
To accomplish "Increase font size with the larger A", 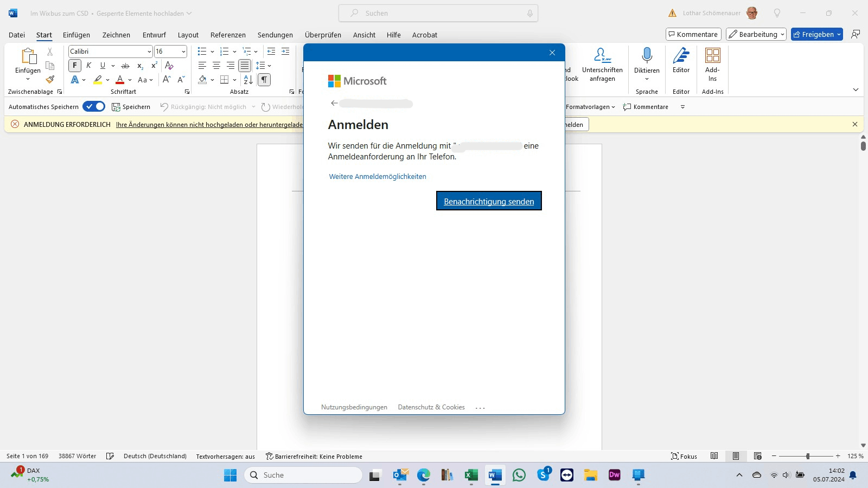I will click(167, 80).
